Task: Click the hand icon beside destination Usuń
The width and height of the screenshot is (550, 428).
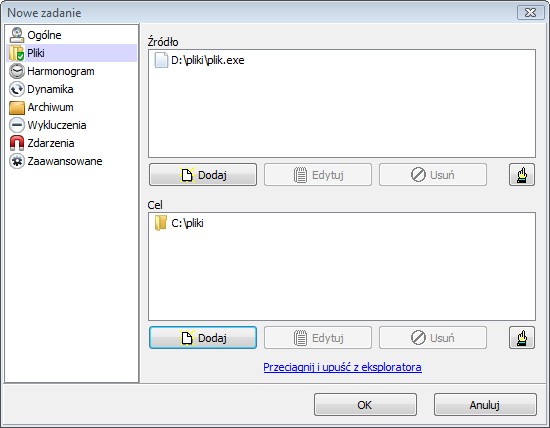Action: [x=522, y=337]
